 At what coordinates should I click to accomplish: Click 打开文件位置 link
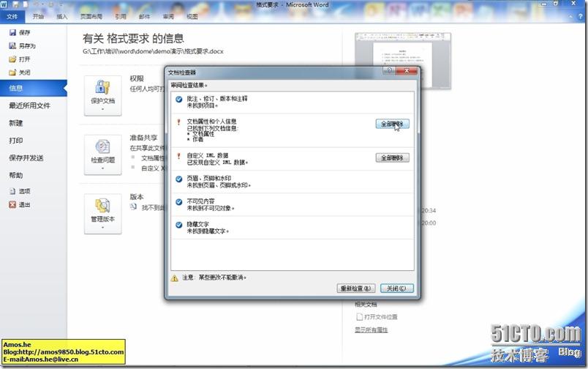click(x=377, y=317)
